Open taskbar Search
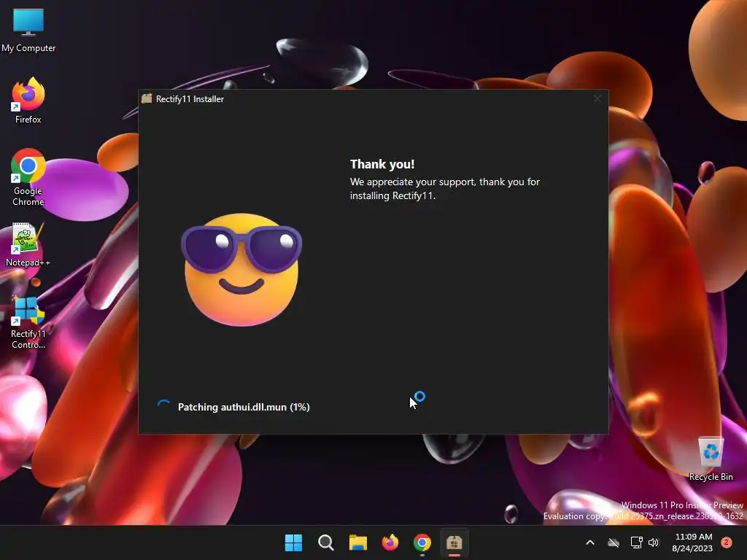This screenshot has height=560, width=747. 326,542
